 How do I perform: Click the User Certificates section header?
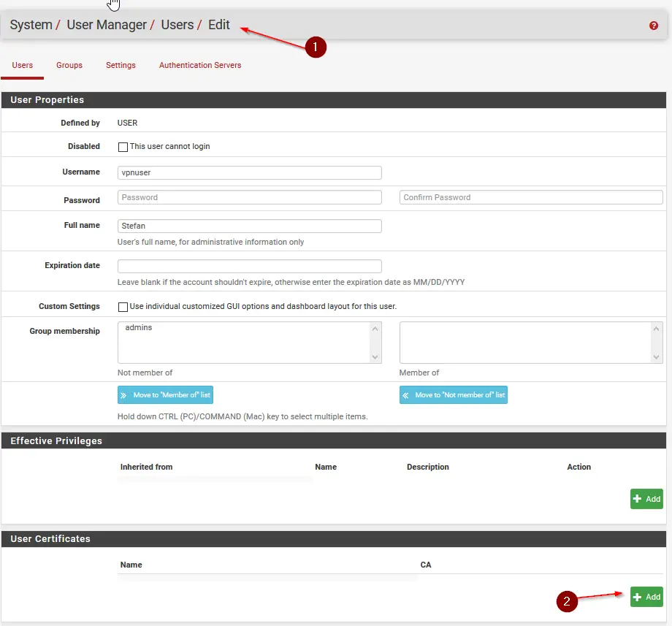tap(333, 539)
